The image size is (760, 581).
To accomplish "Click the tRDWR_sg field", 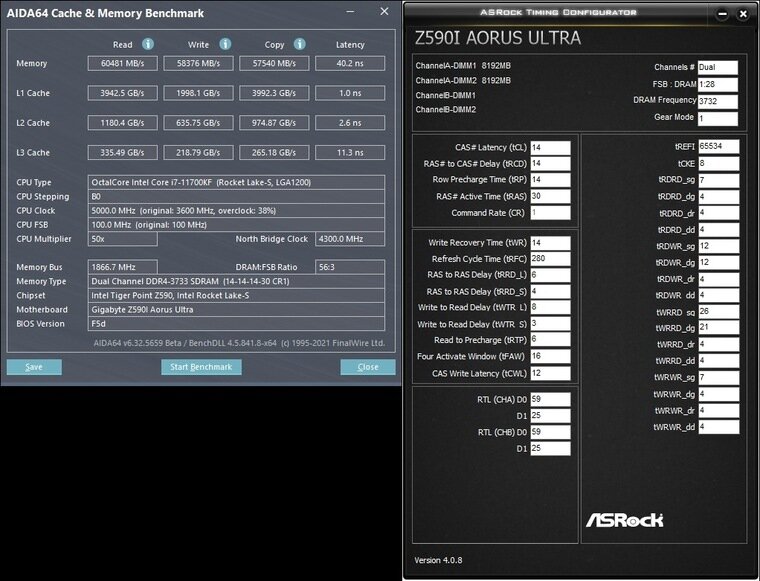I will click(x=719, y=246).
